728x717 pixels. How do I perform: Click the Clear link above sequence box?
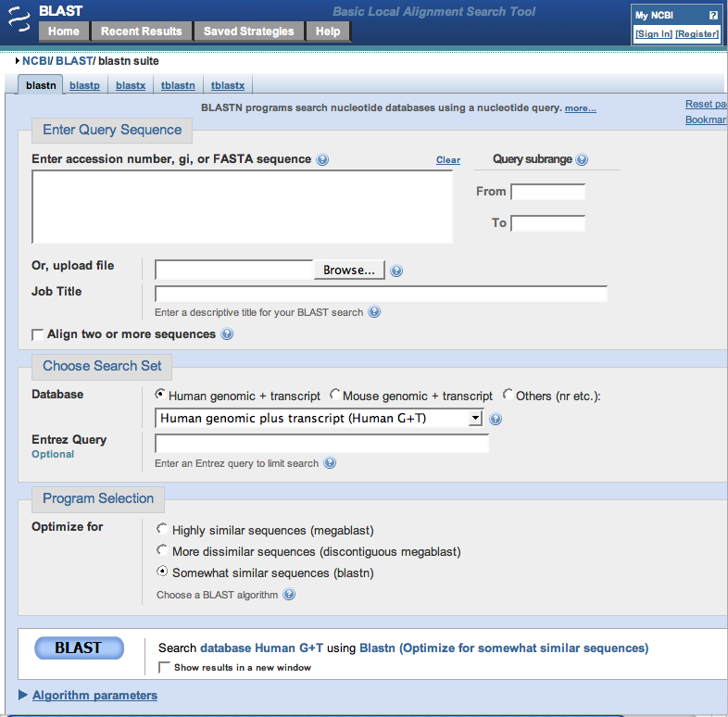pyautogui.click(x=448, y=160)
